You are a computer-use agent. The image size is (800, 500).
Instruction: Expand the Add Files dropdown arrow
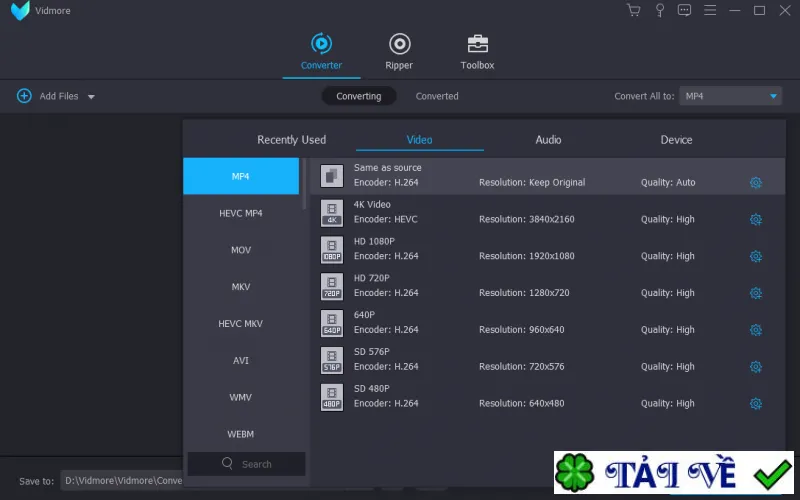tap(91, 96)
